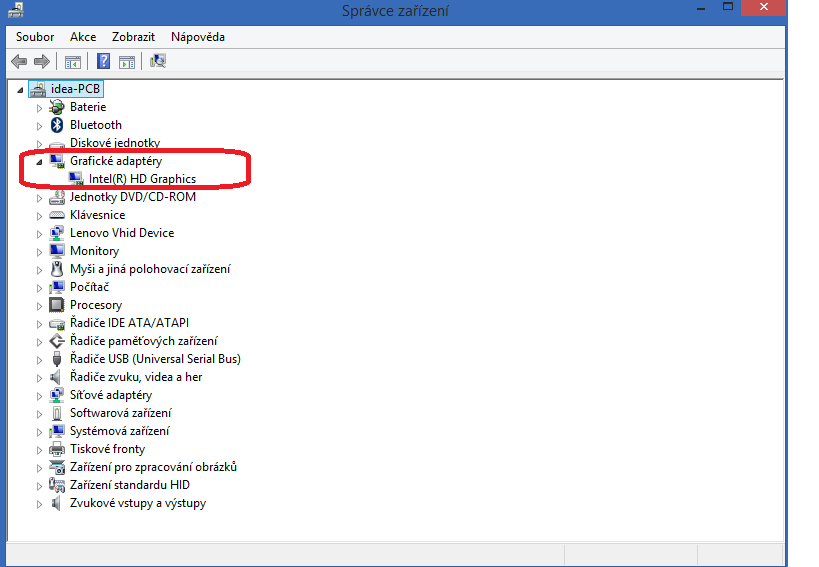Screen dimensions: 819x567
Task: Expand the Síťové adaptéry category
Action: 40,395
